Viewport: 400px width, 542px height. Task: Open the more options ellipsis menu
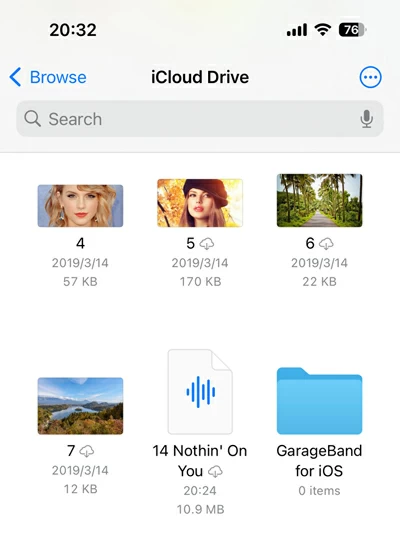pos(370,77)
